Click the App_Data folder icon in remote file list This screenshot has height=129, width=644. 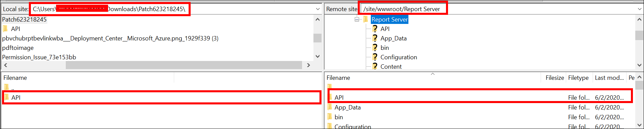330,107
